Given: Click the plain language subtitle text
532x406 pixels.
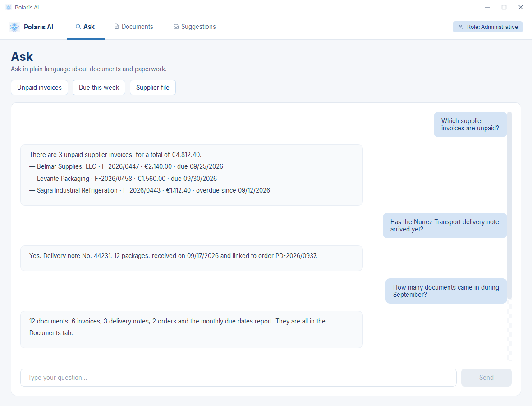Looking at the screenshot, I should (88, 69).
